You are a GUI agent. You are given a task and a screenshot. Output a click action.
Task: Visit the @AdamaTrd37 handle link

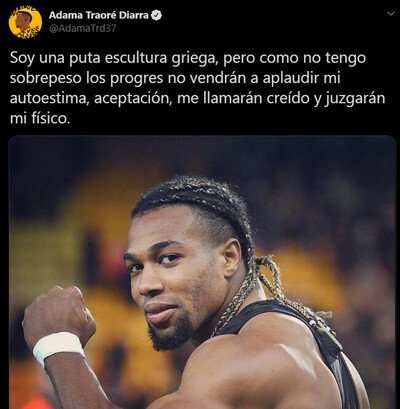point(83,29)
